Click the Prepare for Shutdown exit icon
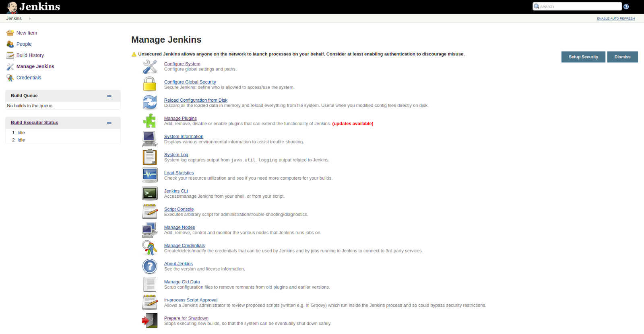Image resolution: width=644 pixels, height=334 pixels. [x=150, y=321]
